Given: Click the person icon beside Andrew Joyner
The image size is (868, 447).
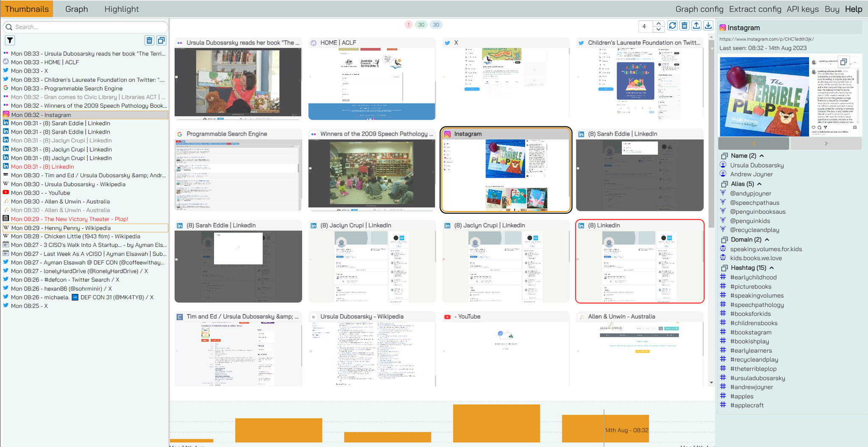Looking at the screenshot, I should (723, 174).
